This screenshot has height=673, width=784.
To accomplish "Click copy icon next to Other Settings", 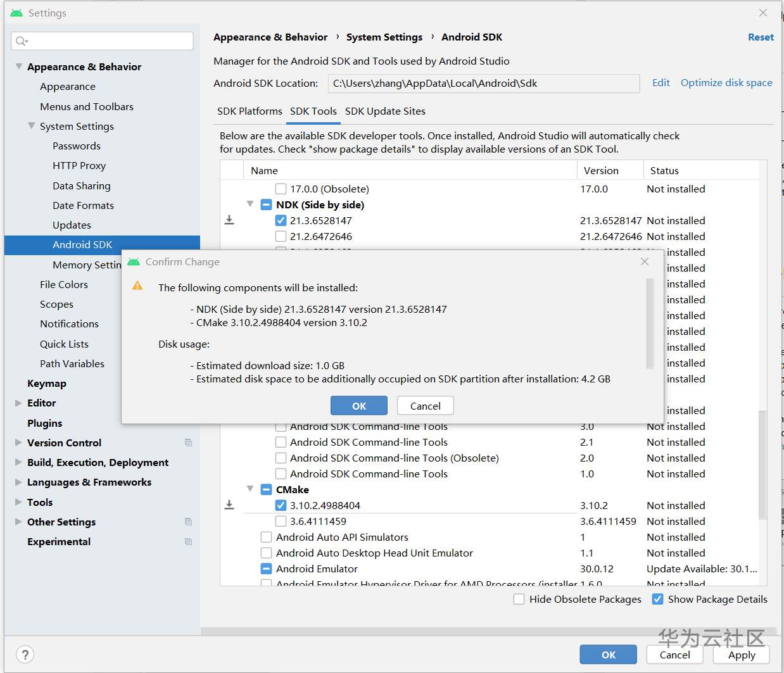I will coord(188,522).
